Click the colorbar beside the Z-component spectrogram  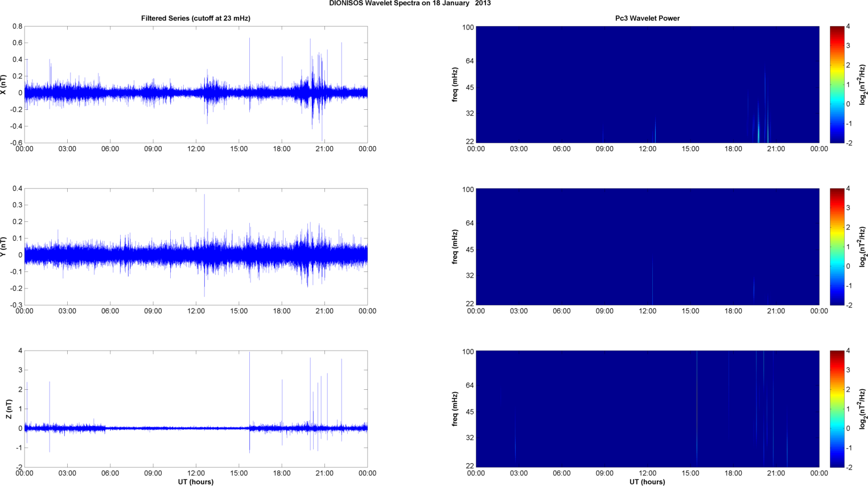pyautogui.click(x=837, y=409)
